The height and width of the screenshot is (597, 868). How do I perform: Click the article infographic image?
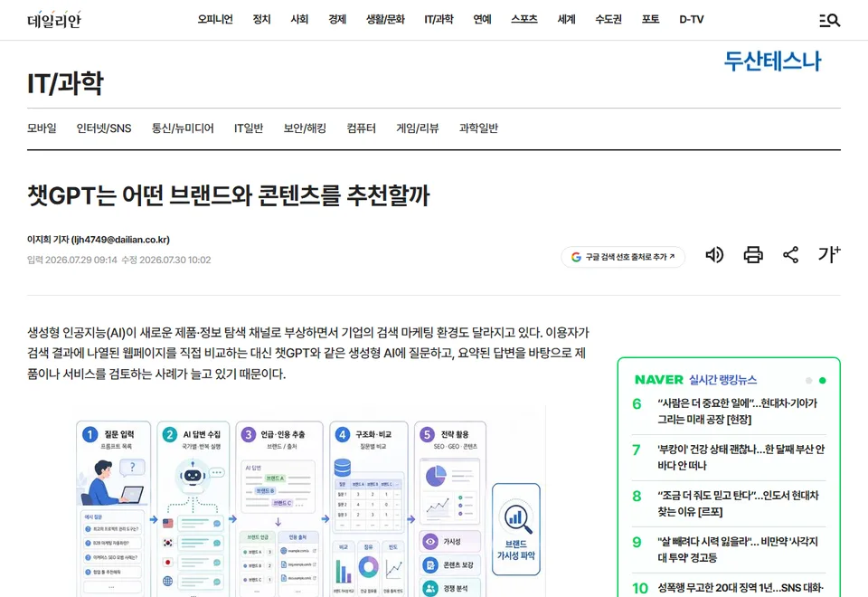tap(308, 501)
